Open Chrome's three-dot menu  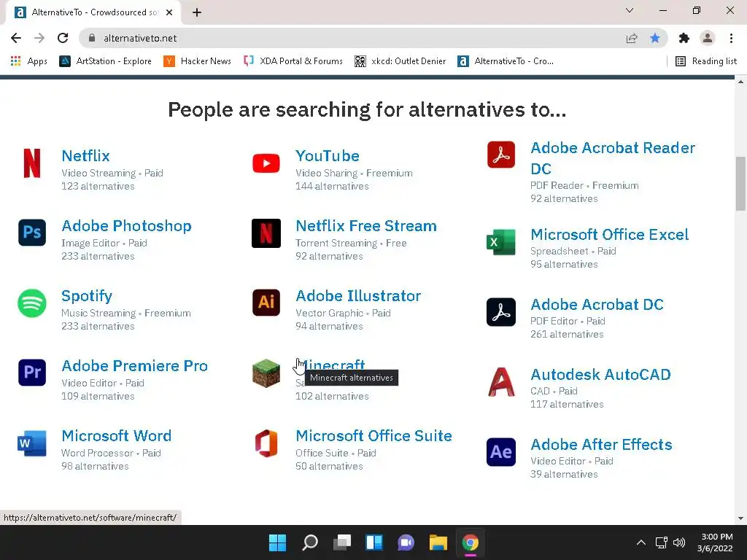[x=731, y=38]
